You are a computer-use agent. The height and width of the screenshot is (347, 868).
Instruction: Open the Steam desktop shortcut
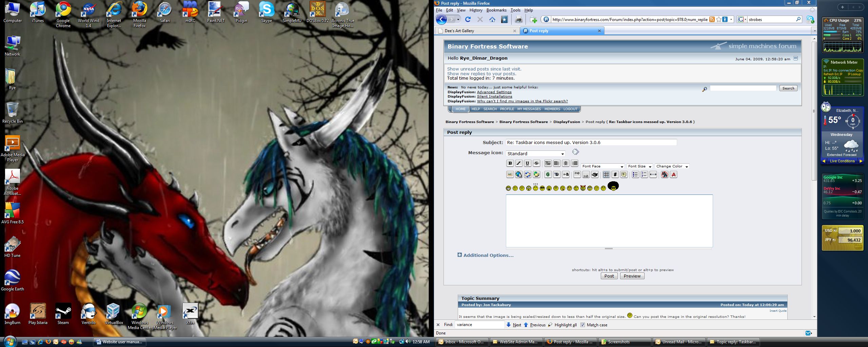(x=63, y=314)
